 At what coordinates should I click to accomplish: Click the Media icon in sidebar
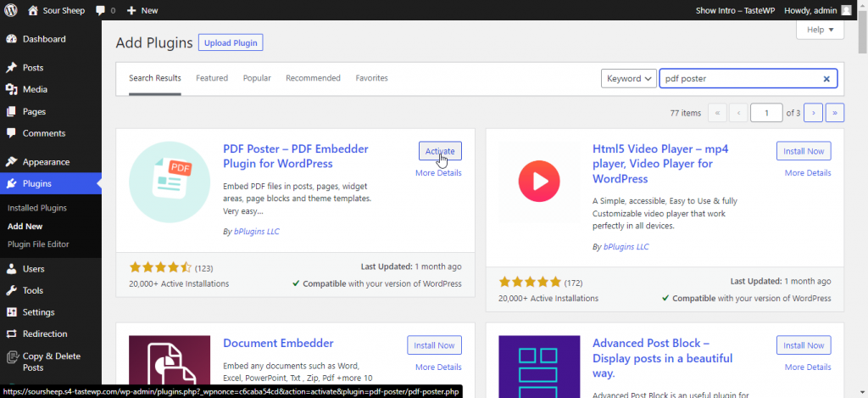[11, 89]
